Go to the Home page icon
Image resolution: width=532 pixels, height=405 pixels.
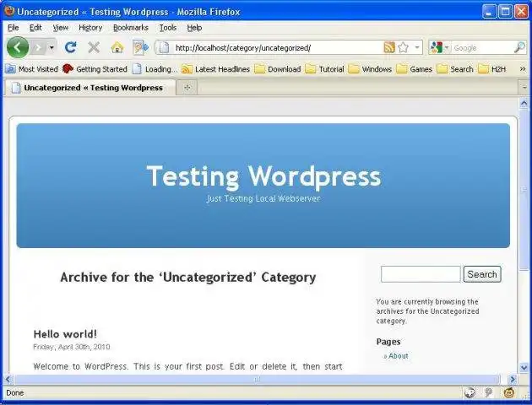[x=117, y=47]
